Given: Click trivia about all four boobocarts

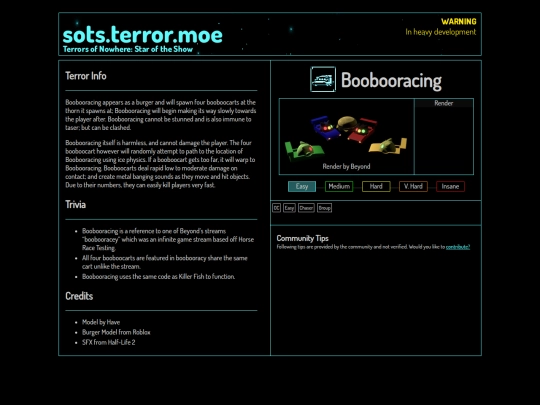Looking at the screenshot, I should pos(165,262).
